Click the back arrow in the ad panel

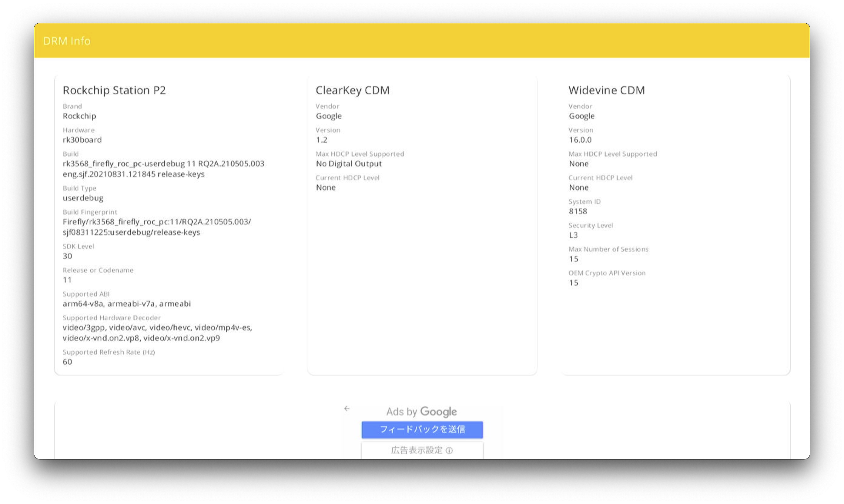point(347,408)
